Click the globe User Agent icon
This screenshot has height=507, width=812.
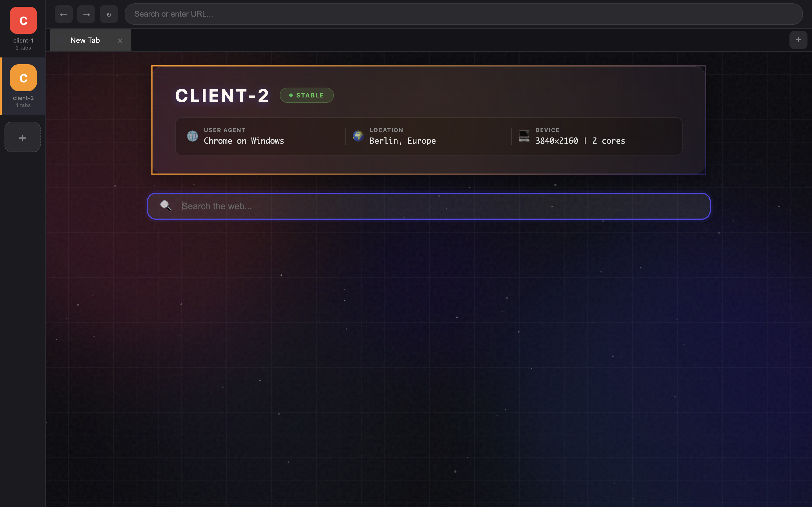coord(192,136)
